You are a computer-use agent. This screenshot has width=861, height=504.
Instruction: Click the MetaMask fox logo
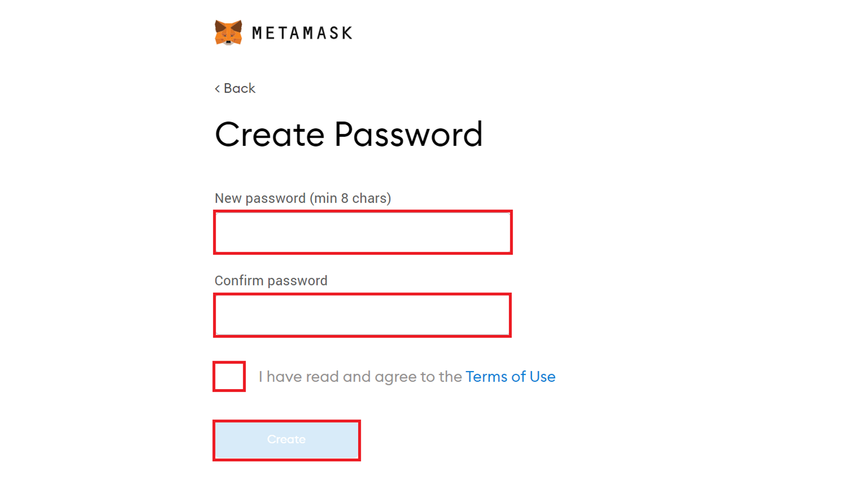[228, 32]
